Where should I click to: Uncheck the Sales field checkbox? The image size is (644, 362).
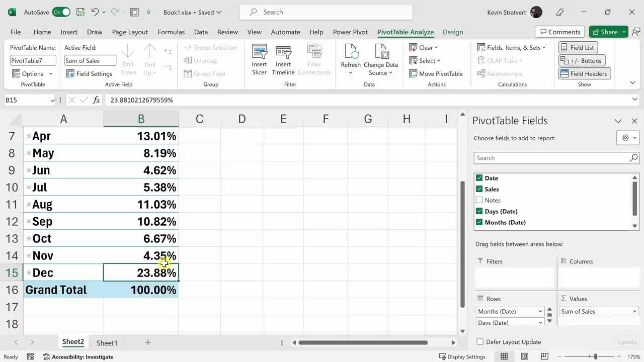click(x=479, y=189)
